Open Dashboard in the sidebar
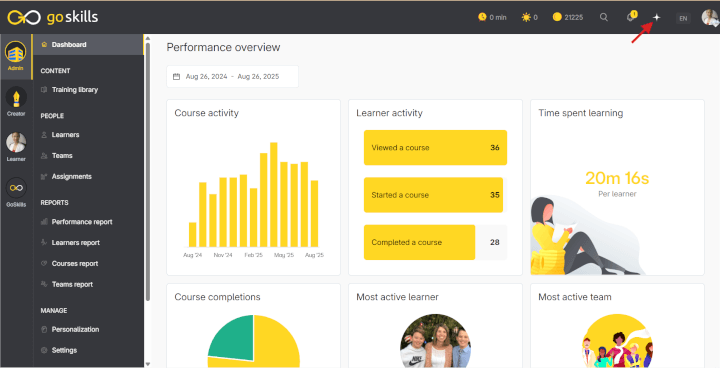 [88, 45]
